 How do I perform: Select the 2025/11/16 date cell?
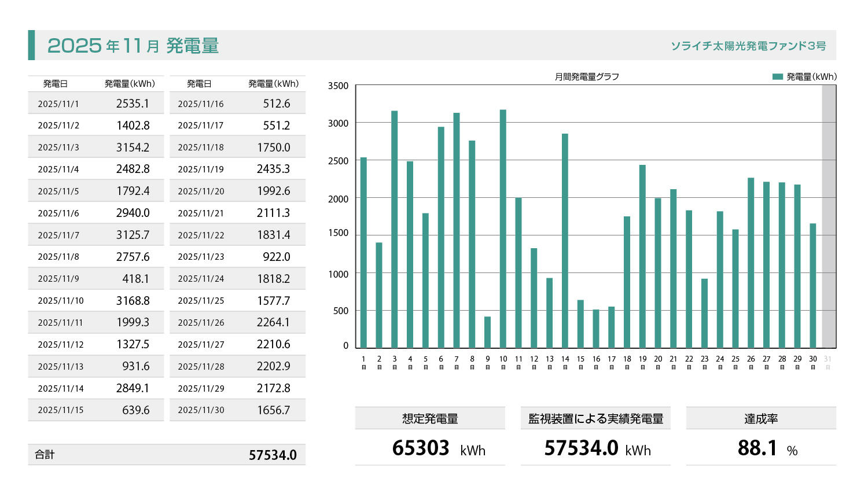pos(200,104)
